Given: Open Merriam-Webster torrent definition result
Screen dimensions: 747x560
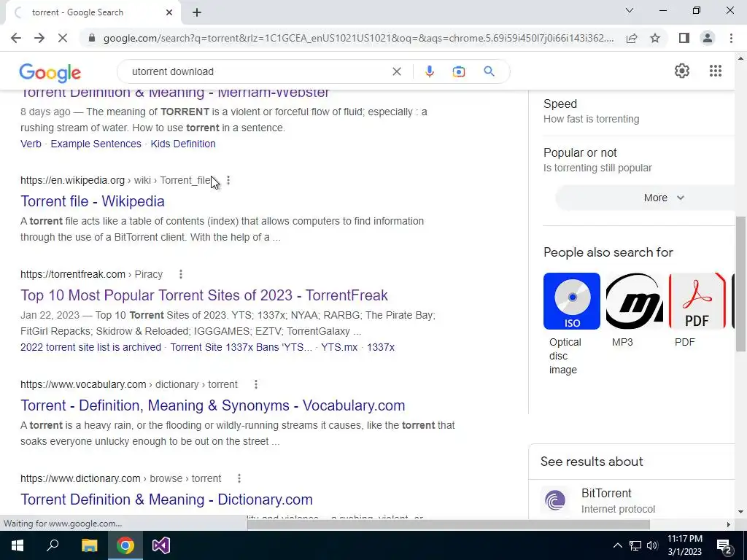Looking at the screenshot, I should click(x=175, y=94).
